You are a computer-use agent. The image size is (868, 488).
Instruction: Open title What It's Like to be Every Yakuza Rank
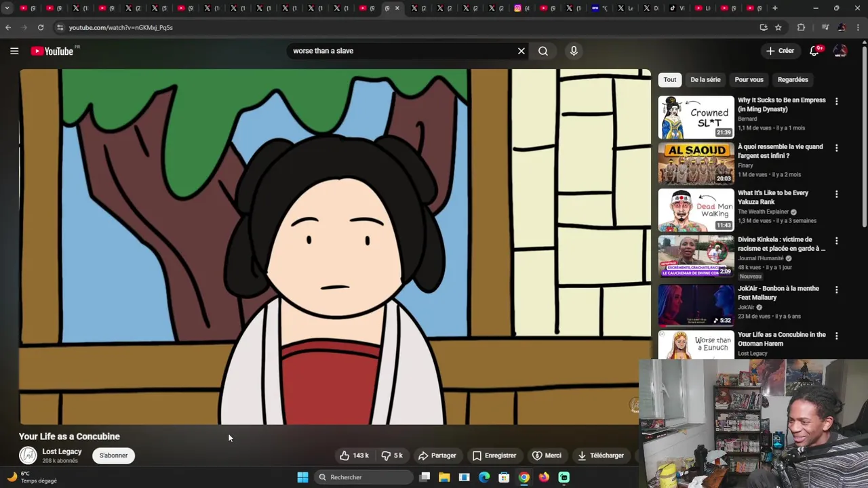pyautogui.click(x=773, y=197)
